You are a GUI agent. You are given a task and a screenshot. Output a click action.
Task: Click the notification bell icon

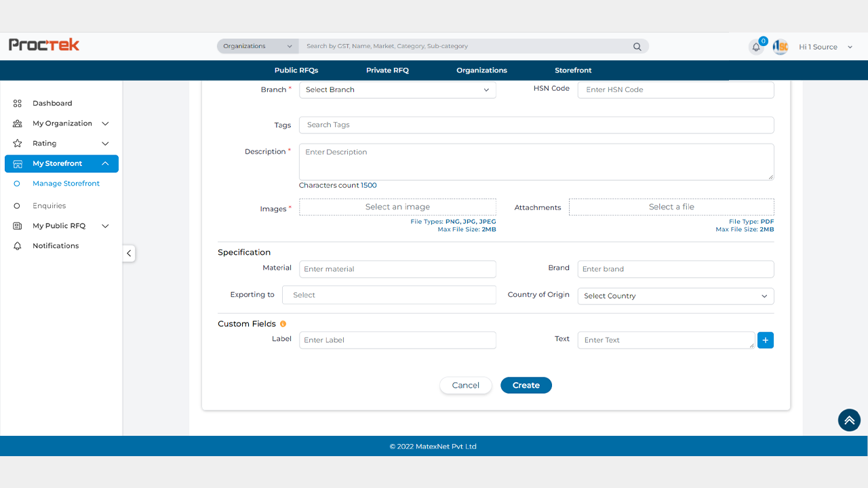coord(756,47)
